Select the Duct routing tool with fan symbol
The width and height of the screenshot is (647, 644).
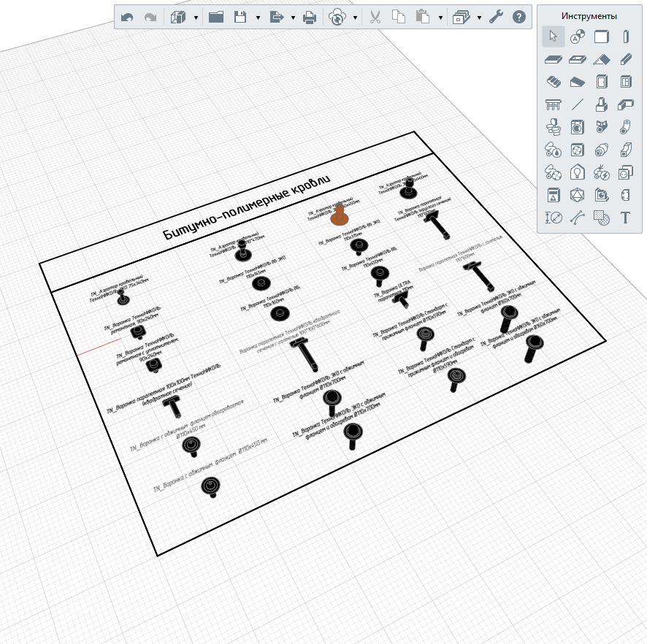pos(553,172)
